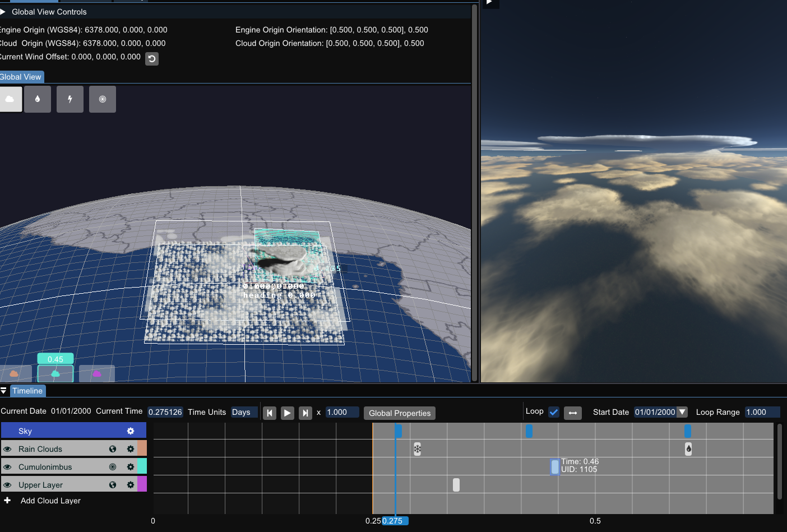Image resolution: width=787 pixels, height=532 pixels.
Task: Edit the playback speed multiplier field
Action: tap(342, 412)
